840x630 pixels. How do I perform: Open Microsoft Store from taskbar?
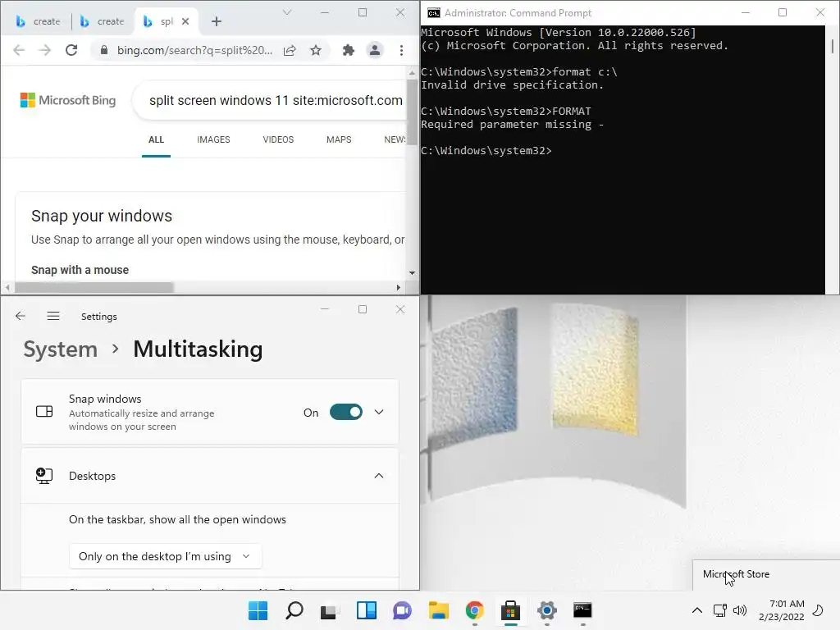pyautogui.click(x=510, y=610)
